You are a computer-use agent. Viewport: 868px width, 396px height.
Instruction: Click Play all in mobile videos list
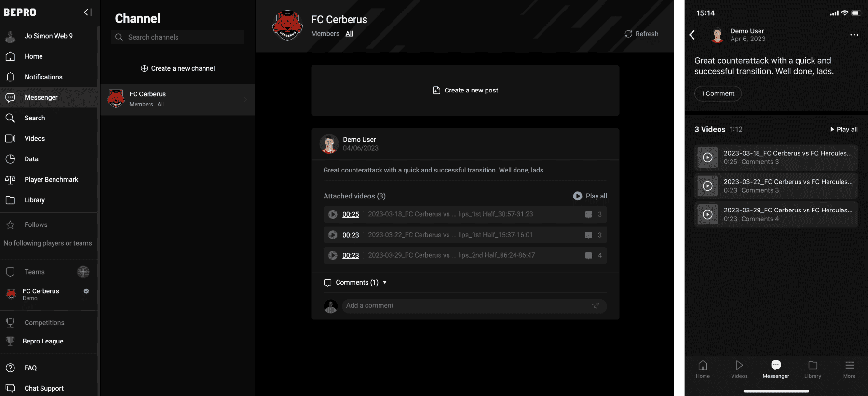[x=843, y=129]
